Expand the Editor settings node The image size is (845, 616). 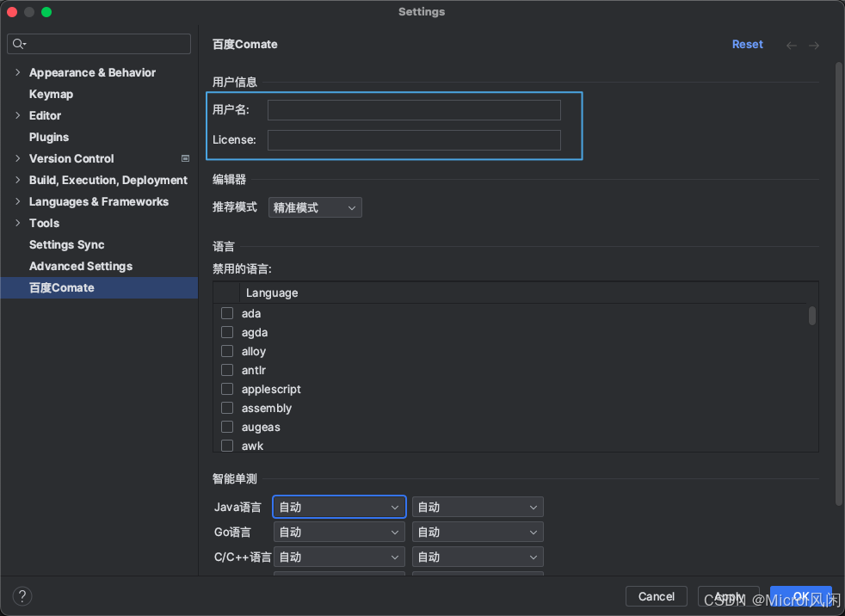point(18,115)
